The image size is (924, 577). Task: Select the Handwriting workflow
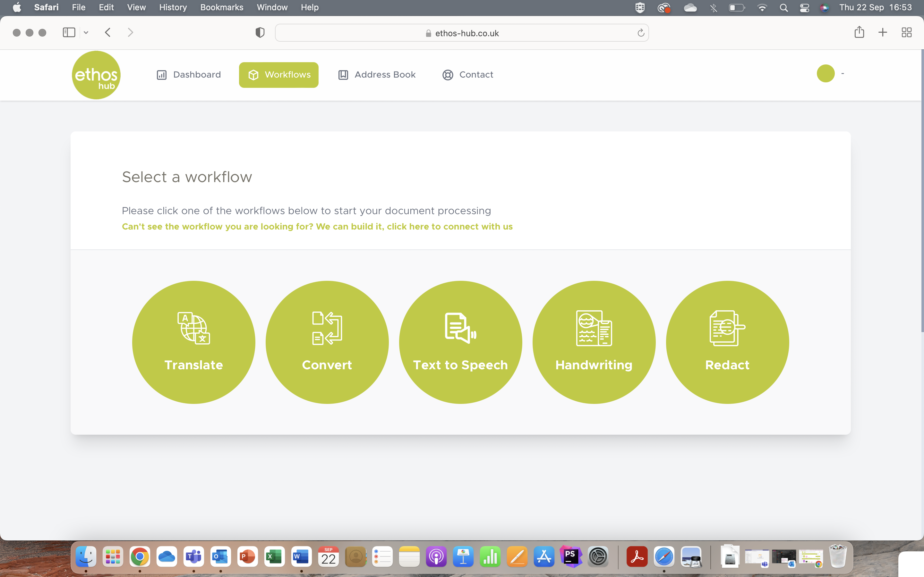tap(593, 341)
